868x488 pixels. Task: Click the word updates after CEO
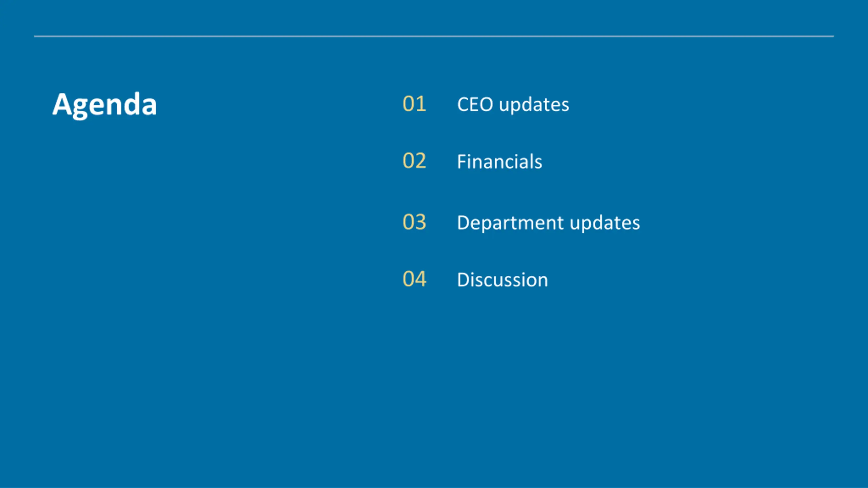[534, 105]
